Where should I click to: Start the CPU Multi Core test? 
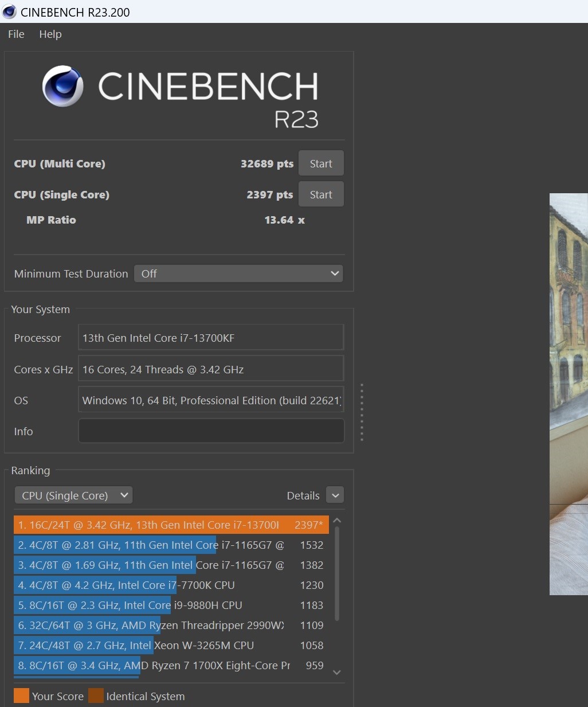point(321,163)
